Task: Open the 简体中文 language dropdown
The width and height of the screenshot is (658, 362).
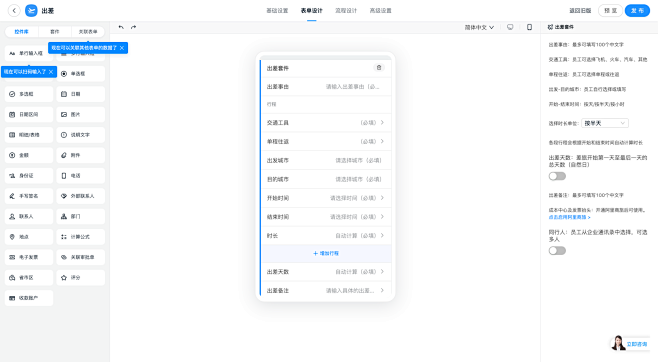Action: [479, 27]
